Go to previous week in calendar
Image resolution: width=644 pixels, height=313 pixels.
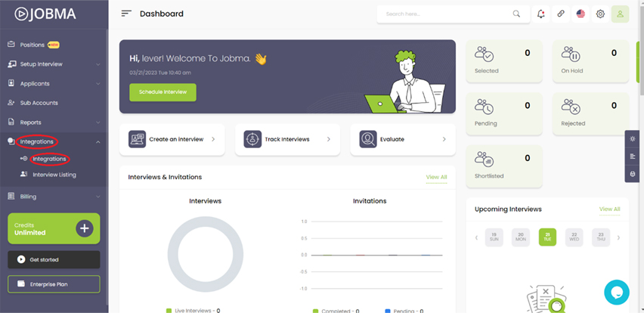[x=477, y=237]
